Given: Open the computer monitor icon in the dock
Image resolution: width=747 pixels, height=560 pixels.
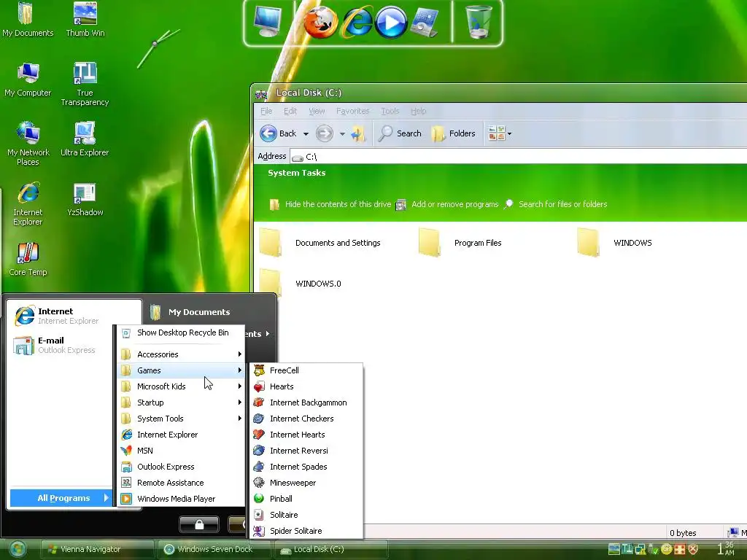Looking at the screenshot, I should pyautogui.click(x=267, y=21).
